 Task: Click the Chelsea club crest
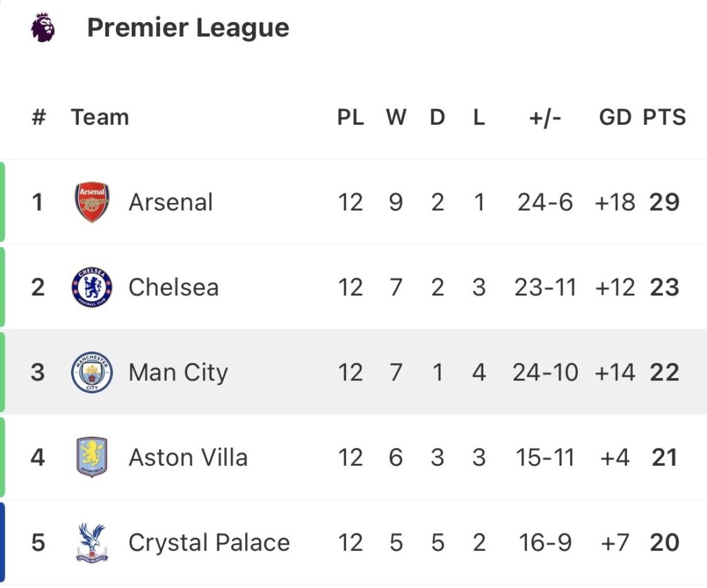click(92, 287)
